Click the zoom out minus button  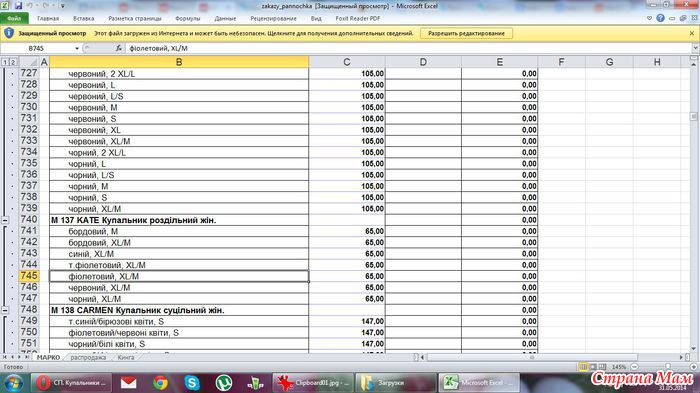(x=634, y=367)
